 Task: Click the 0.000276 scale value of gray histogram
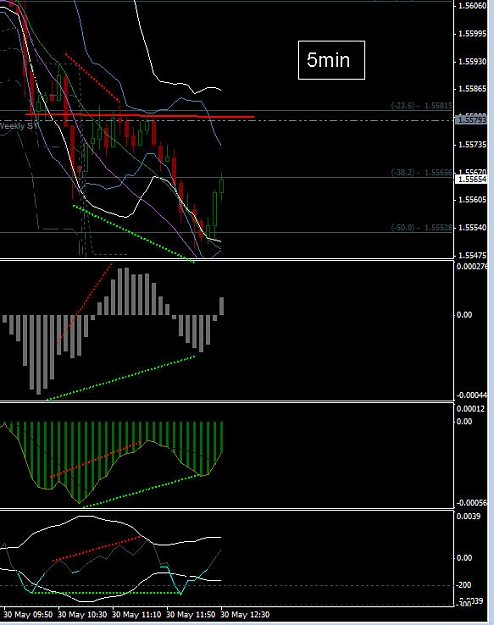click(472, 266)
